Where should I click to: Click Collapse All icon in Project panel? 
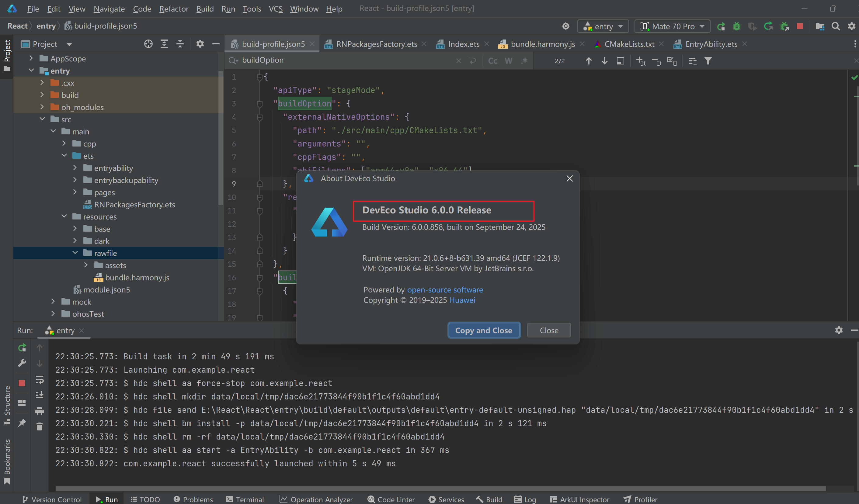click(180, 44)
